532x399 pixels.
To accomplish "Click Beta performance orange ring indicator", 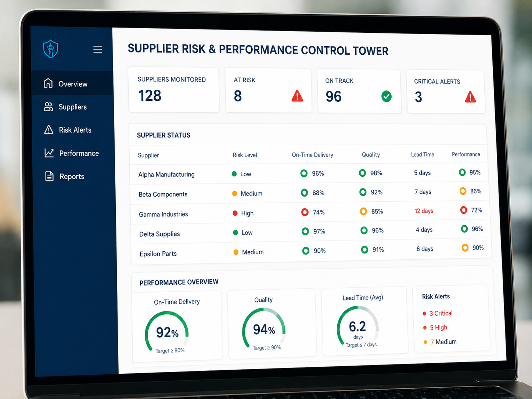I will point(463,191).
